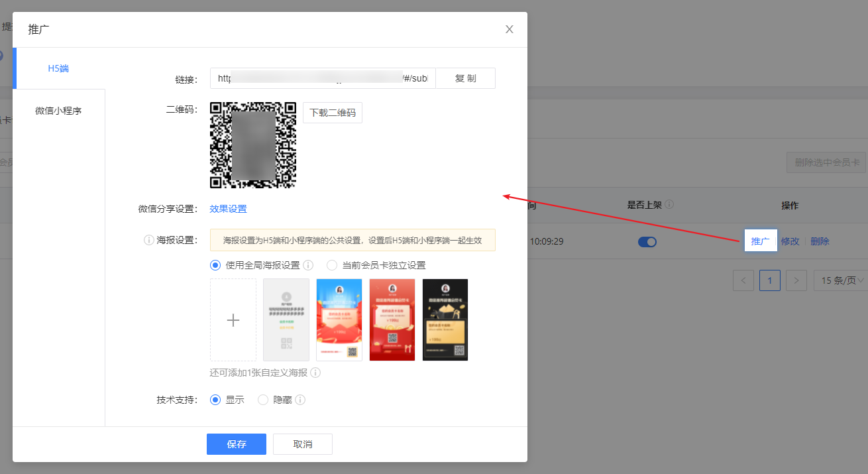868x474 pixels.
Task: Switch to the H5端 tab
Action: [x=58, y=68]
